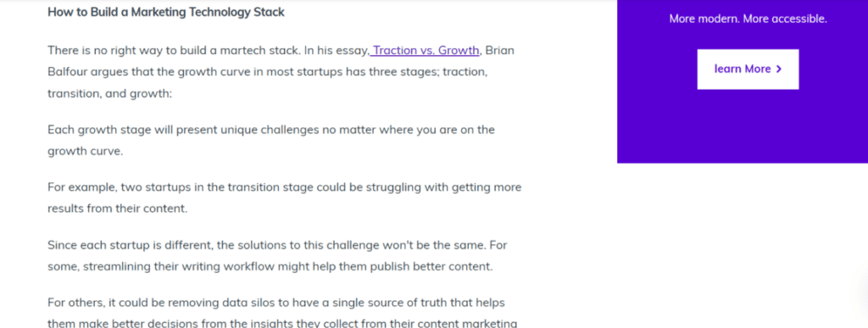Click the line results from their content.
Screen dimensions: 868x328
118,209
